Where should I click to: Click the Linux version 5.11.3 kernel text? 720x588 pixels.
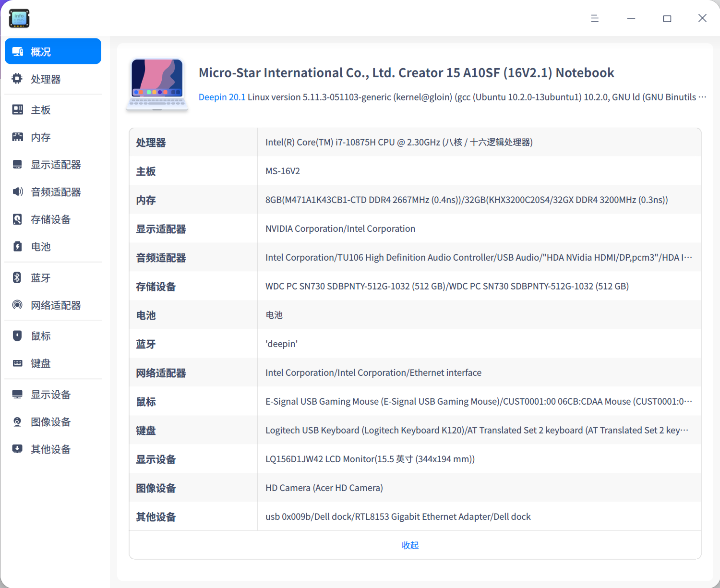pyautogui.click(x=477, y=97)
